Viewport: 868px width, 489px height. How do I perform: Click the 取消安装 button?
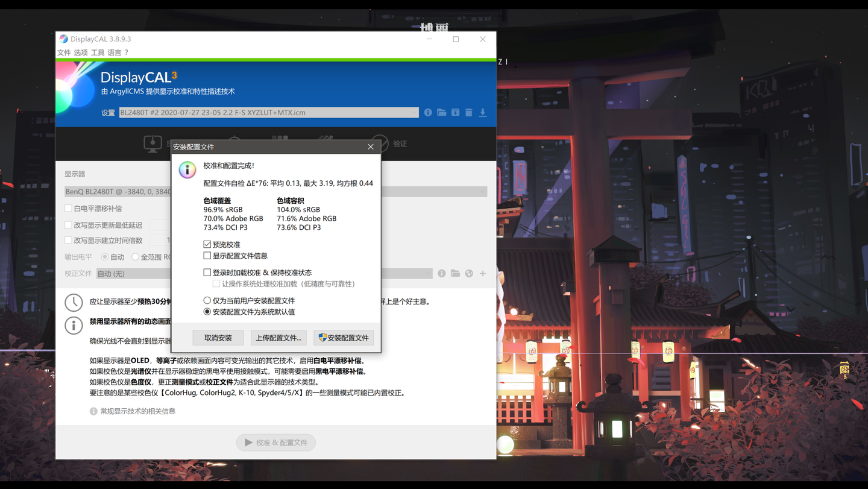pyautogui.click(x=218, y=338)
